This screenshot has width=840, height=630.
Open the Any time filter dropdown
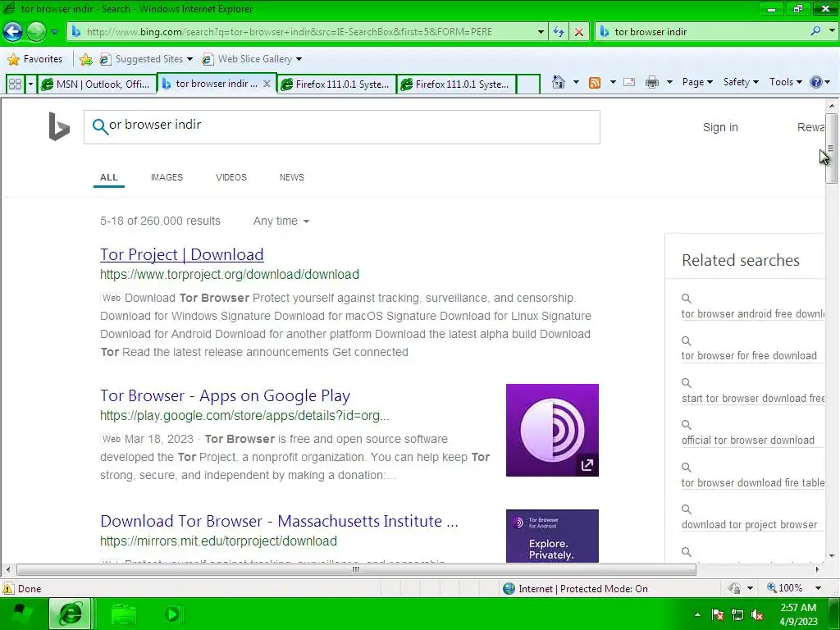click(281, 221)
